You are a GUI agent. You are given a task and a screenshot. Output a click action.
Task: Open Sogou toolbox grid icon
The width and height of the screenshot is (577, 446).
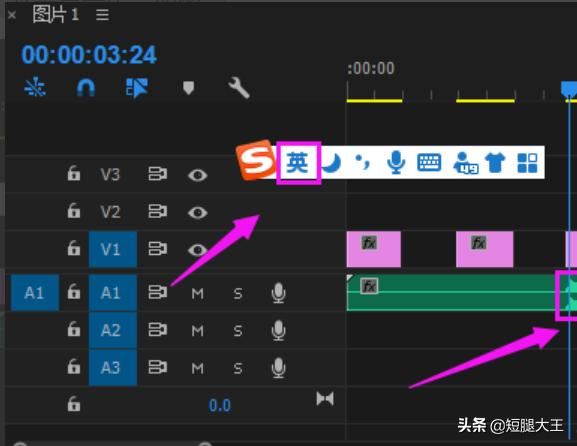tap(527, 163)
